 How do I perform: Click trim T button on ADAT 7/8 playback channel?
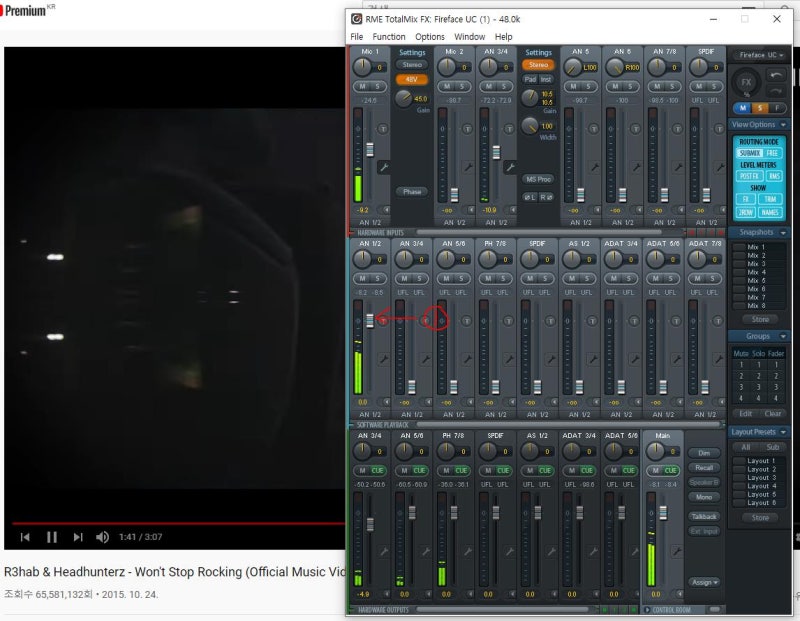click(x=718, y=320)
